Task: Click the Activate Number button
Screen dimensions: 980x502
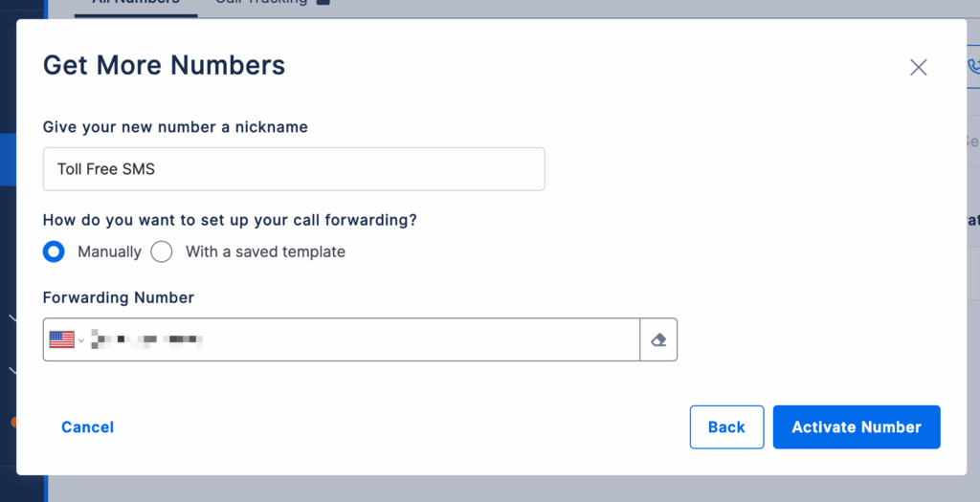Action: tap(857, 427)
